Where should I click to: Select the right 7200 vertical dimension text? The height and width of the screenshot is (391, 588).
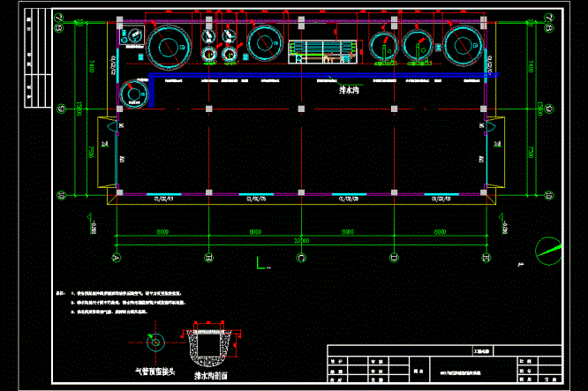point(531,152)
